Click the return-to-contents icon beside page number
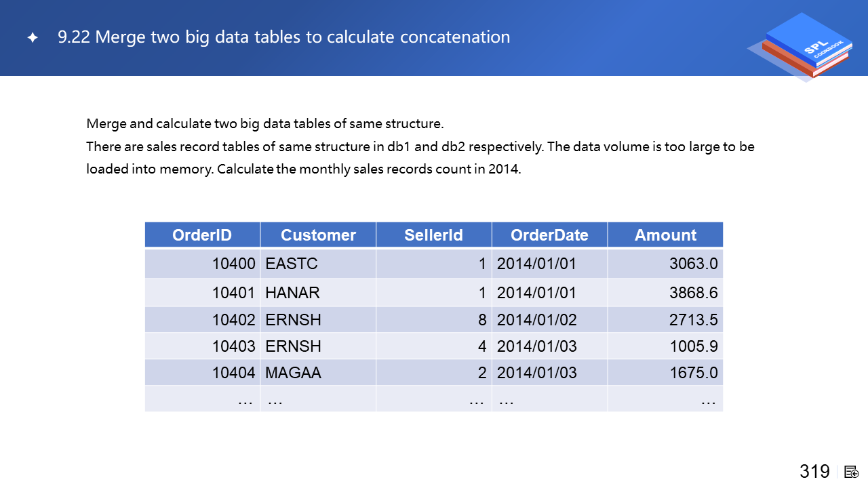868x488 pixels. pos(852,472)
